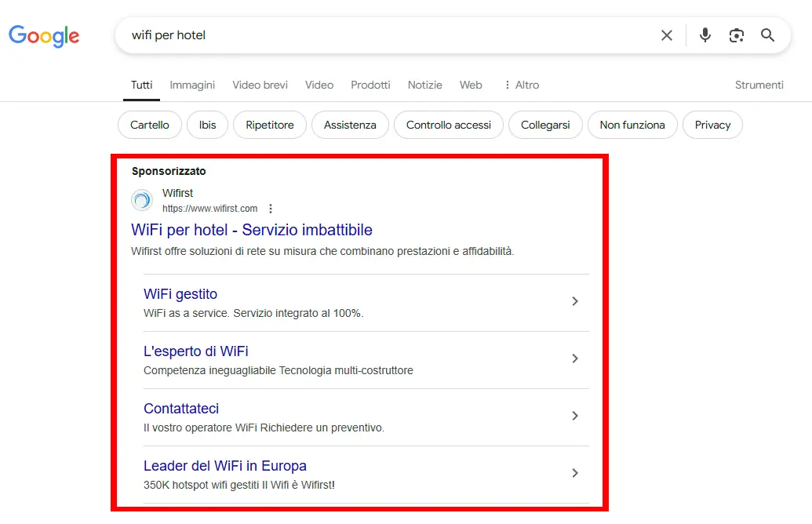Screen dimensions: 812x524
Task: Select the Controllo accessi filter chip
Action: pyautogui.click(x=449, y=125)
